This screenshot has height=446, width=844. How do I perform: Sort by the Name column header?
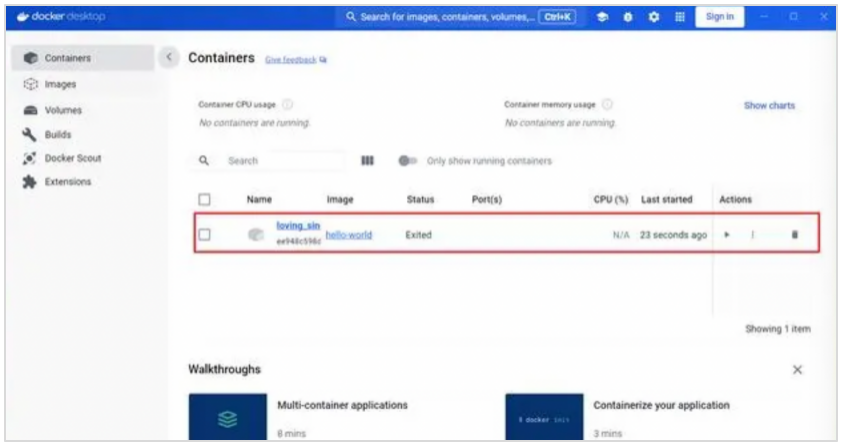point(259,200)
